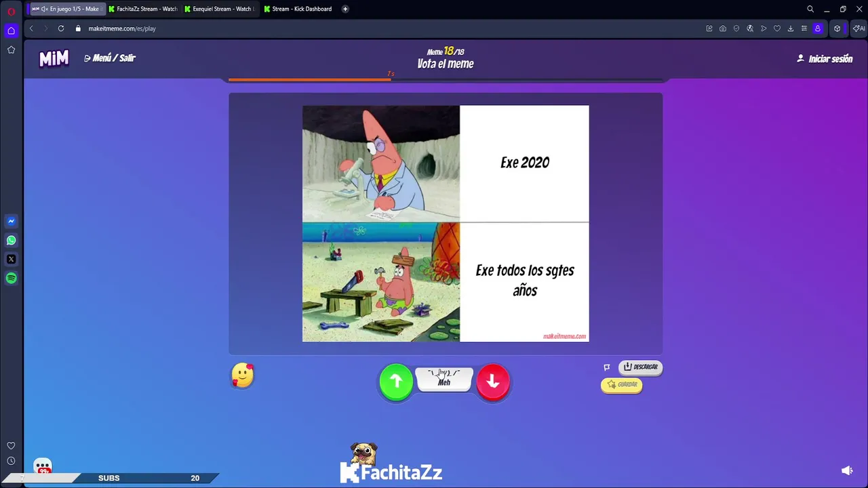Reload the current page
The height and width of the screenshot is (488, 868).
point(61,28)
